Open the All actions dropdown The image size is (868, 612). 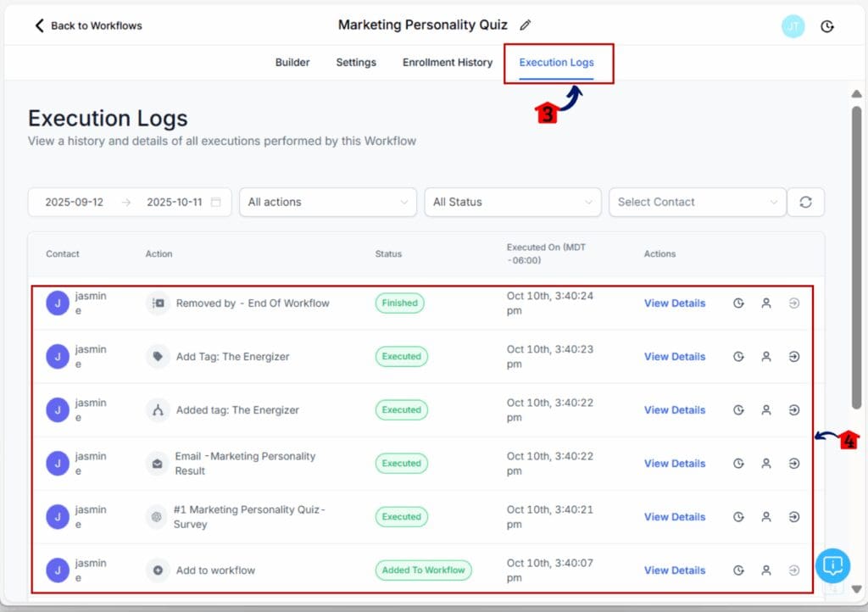[x=327, y=202]
